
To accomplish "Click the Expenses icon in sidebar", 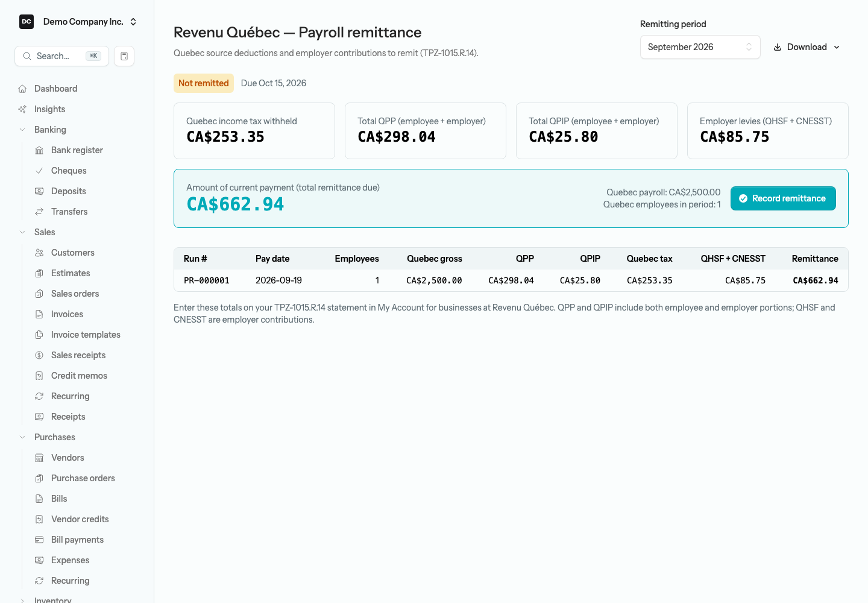I will tap(39, 560).
